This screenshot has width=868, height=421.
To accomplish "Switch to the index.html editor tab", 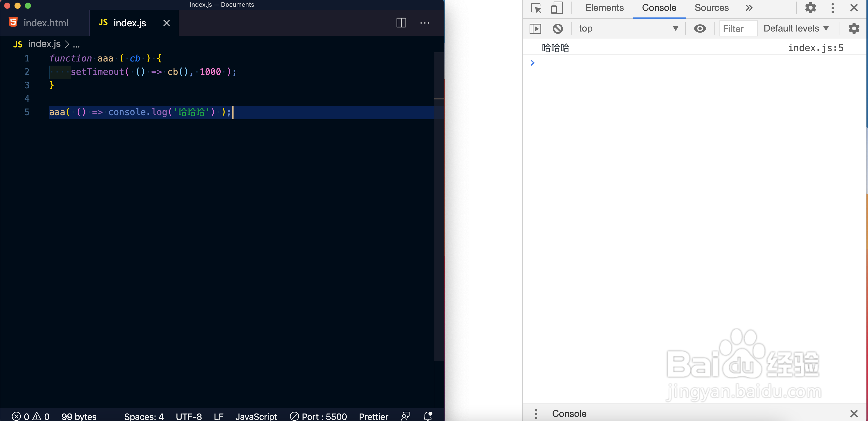I will 45,23.
